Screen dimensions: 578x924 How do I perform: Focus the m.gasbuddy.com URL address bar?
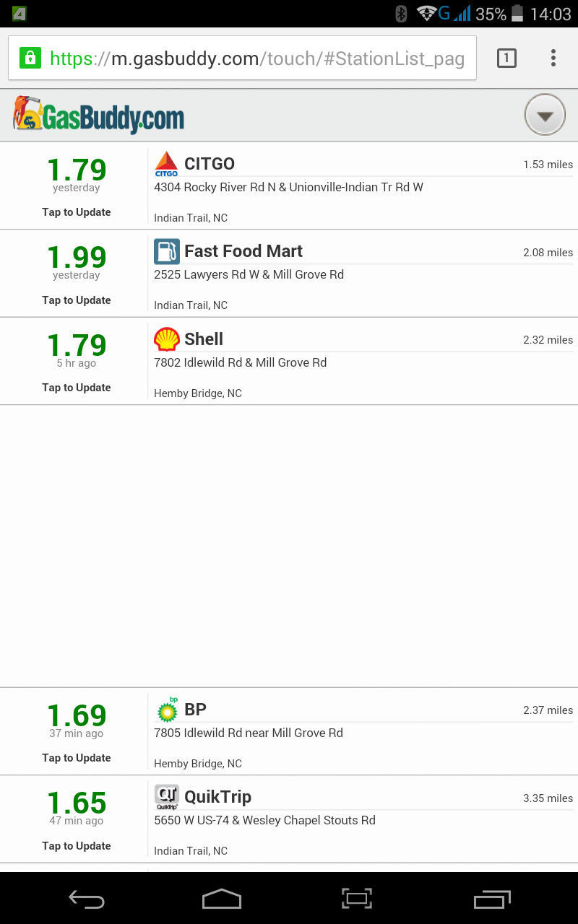pos(256,58)
